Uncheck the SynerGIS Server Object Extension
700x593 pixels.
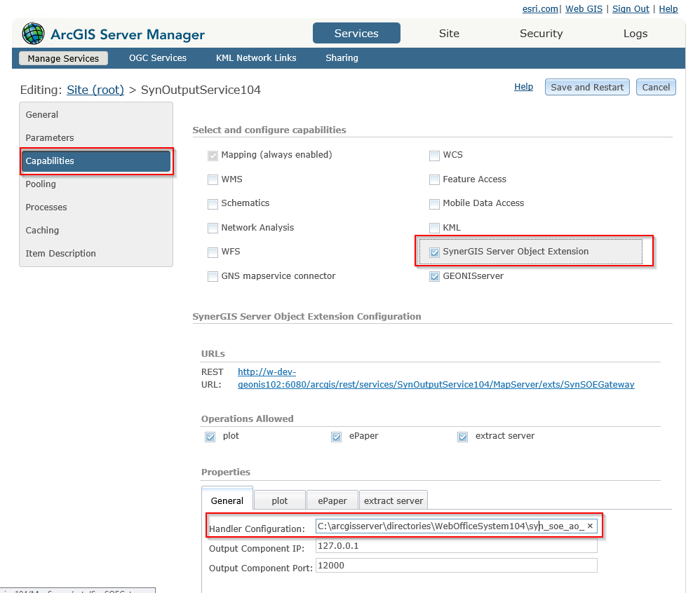pyautogui.click(x=434, y=252)
